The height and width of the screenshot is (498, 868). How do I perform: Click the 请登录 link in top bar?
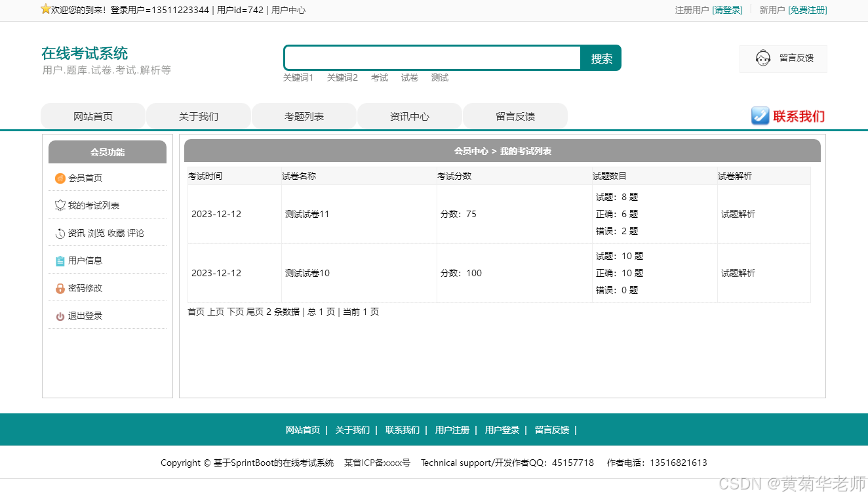point(728,10)
